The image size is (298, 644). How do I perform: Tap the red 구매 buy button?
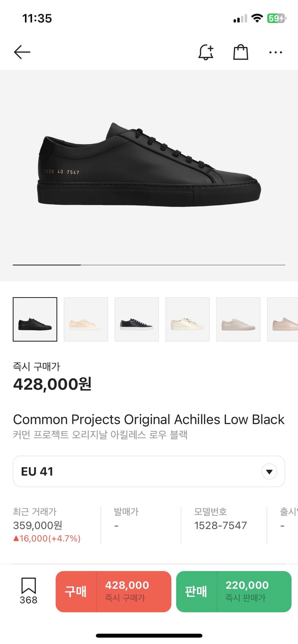point(114,591)
